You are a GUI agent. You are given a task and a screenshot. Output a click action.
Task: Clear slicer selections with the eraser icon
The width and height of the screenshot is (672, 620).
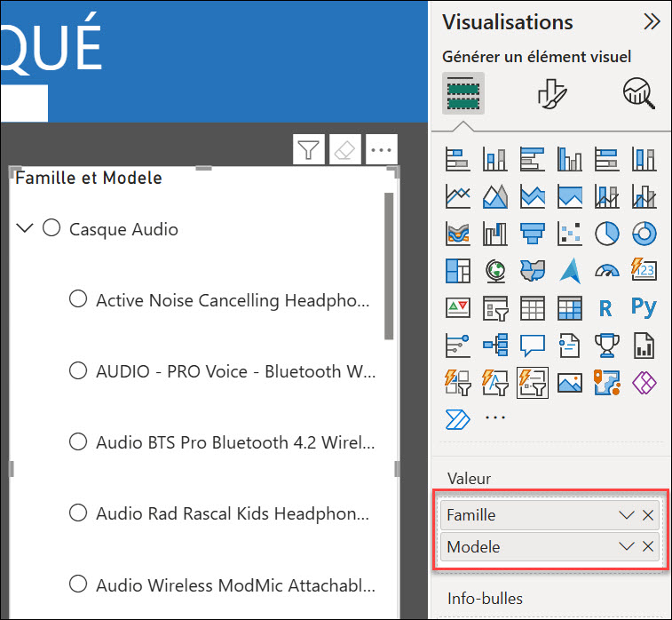point(344,150)
